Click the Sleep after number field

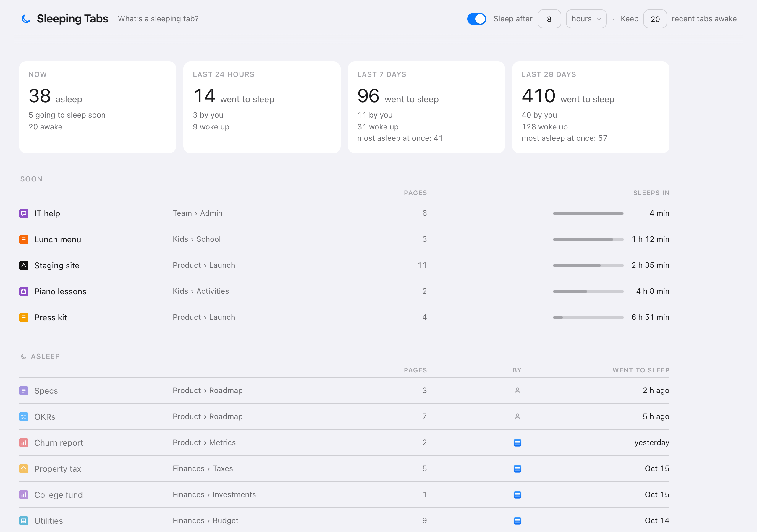549,19
